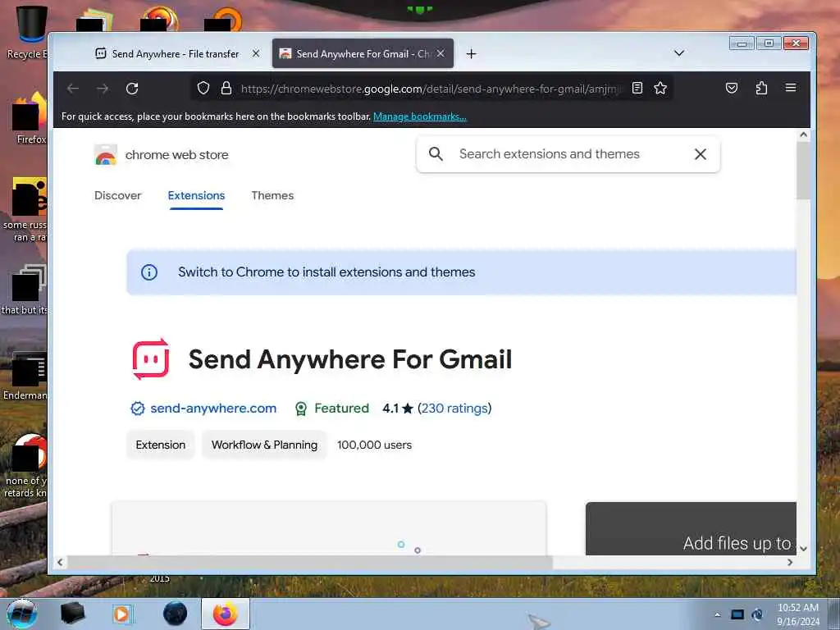The image size is (840, 630).
Task: Toggle reader view icon in address bar
Action: (637, 88)
